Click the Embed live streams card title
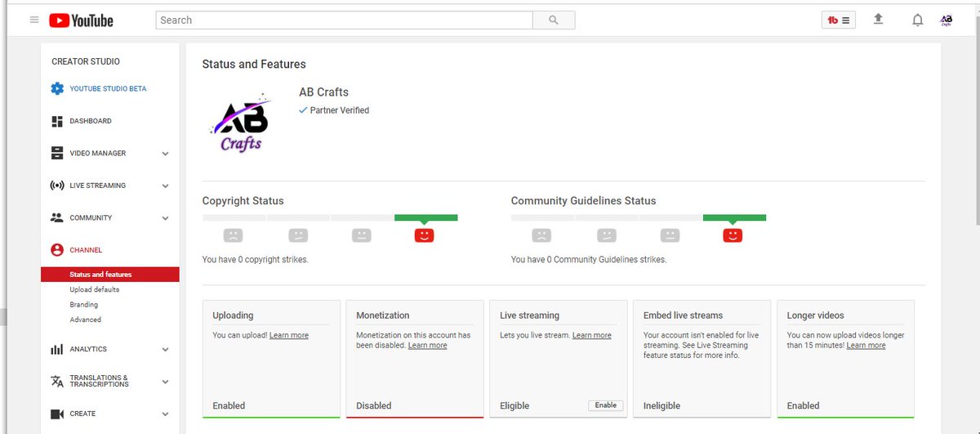The width and height of the screenshot is (980, 434). click(x=684, y=315)
